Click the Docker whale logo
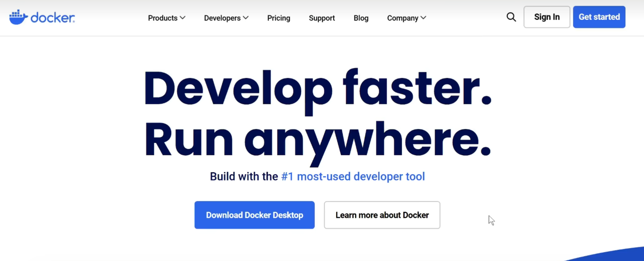This screenshot has width=644, height=261. [42, 17]
